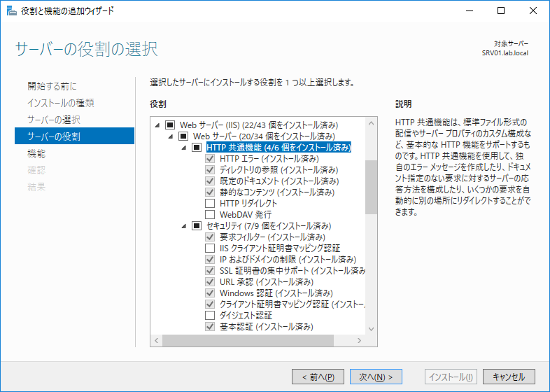Click right arrow of the horizontal scrollbar
Image resolution: width=550 pixels, height=392 pixels.
click(359, 340)
